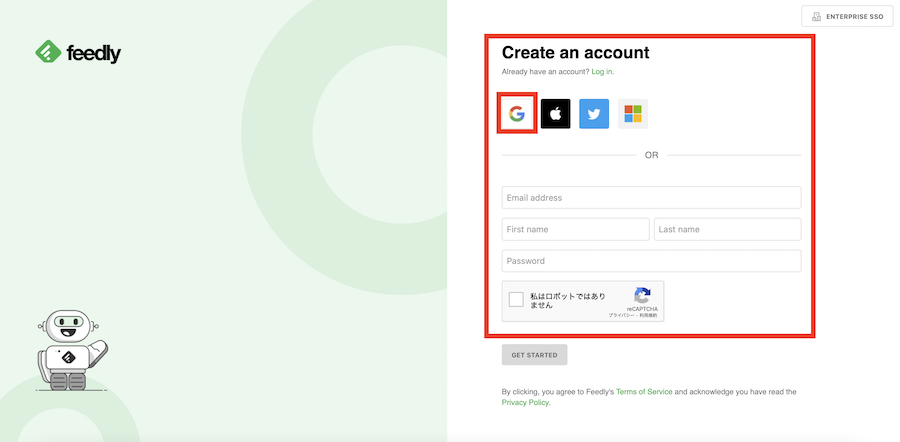Click the Password input field
This screenshot has width=900, height=442.
[651, 261]
